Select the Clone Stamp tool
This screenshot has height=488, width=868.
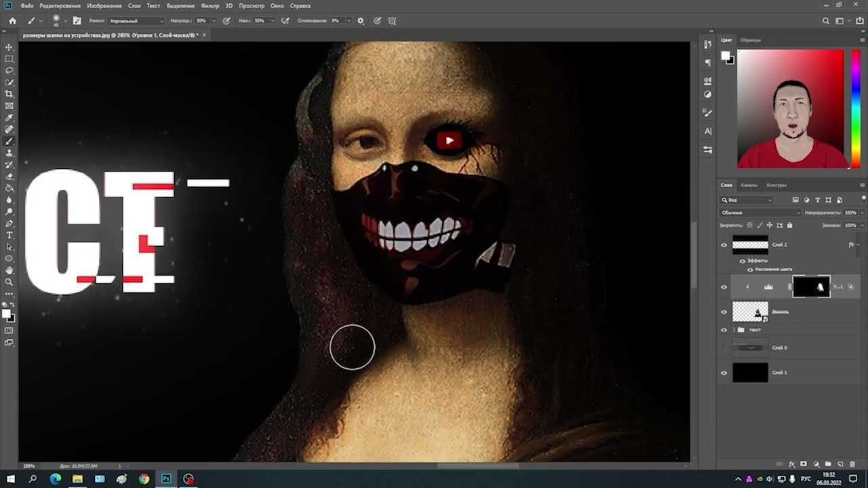tap(9, 152)
